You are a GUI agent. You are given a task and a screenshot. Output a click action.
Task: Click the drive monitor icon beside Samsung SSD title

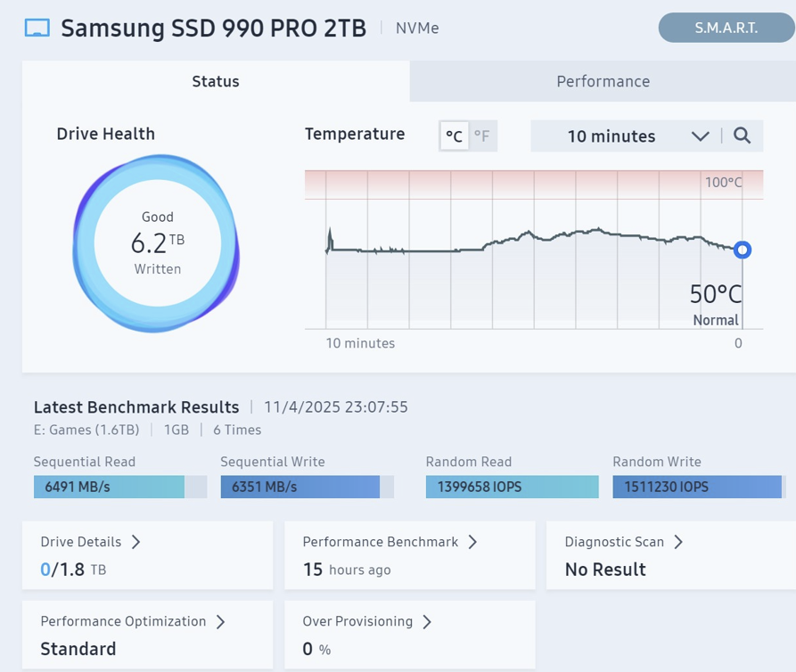tap(37, 29)
